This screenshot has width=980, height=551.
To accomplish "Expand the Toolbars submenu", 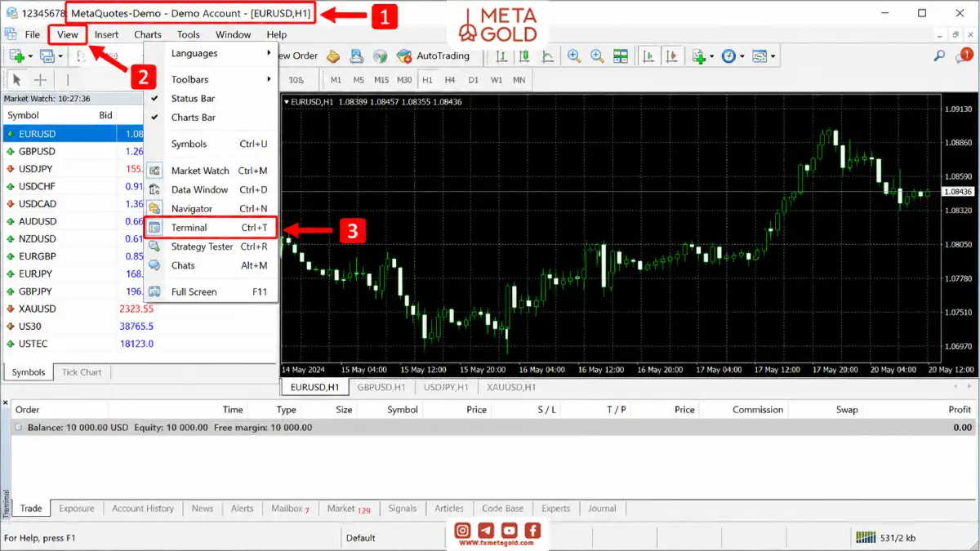I will pyautogui.click(x=212, y=79).
